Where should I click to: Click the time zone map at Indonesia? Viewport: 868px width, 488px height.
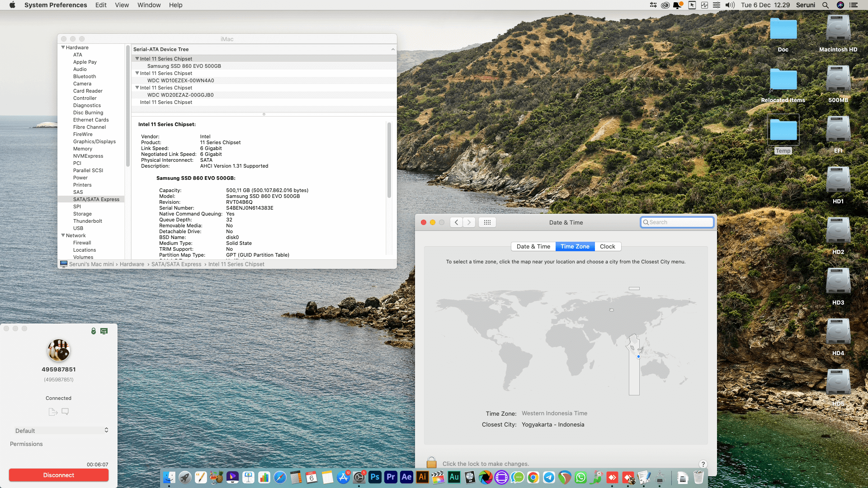pyautogui.click(x=638, y=357)
